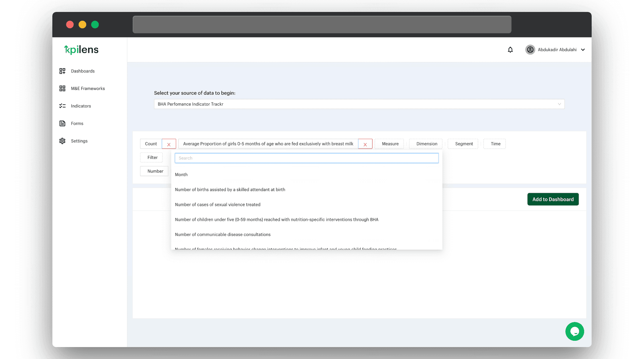Remove selected indicator with X button
Viewport: 644px width, 359px height.
365,144
